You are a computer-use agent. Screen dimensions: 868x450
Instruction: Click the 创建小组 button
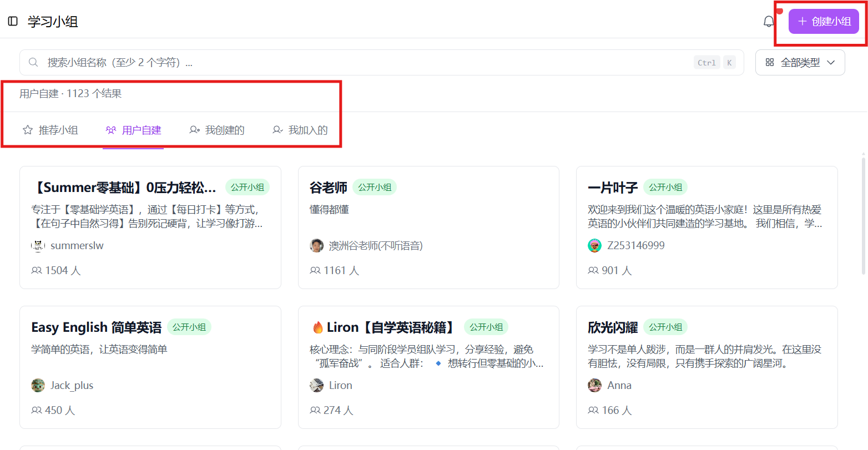click(824, 22)
